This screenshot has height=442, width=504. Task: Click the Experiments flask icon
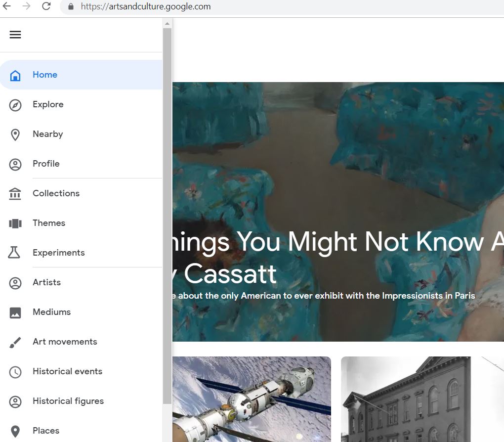[14, 253]
